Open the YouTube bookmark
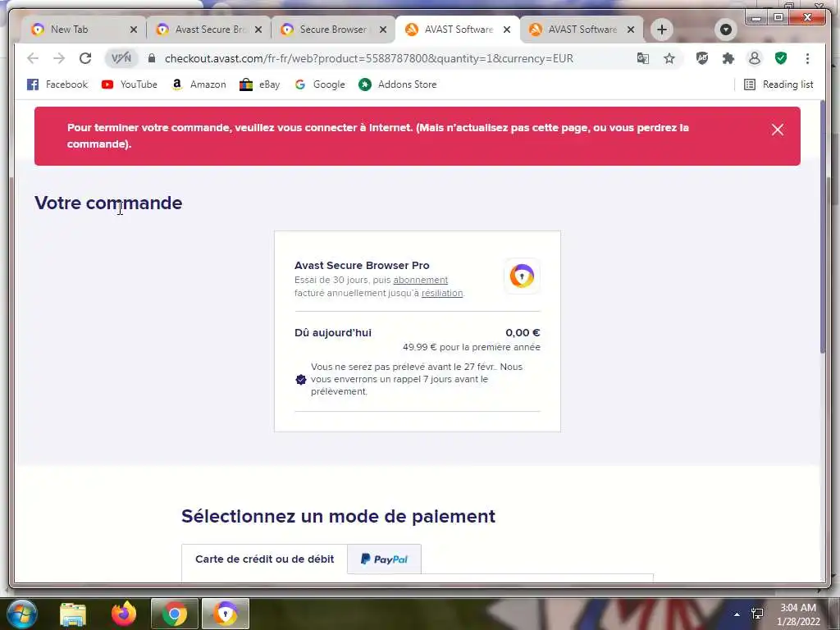 click(x=129, y=84)
